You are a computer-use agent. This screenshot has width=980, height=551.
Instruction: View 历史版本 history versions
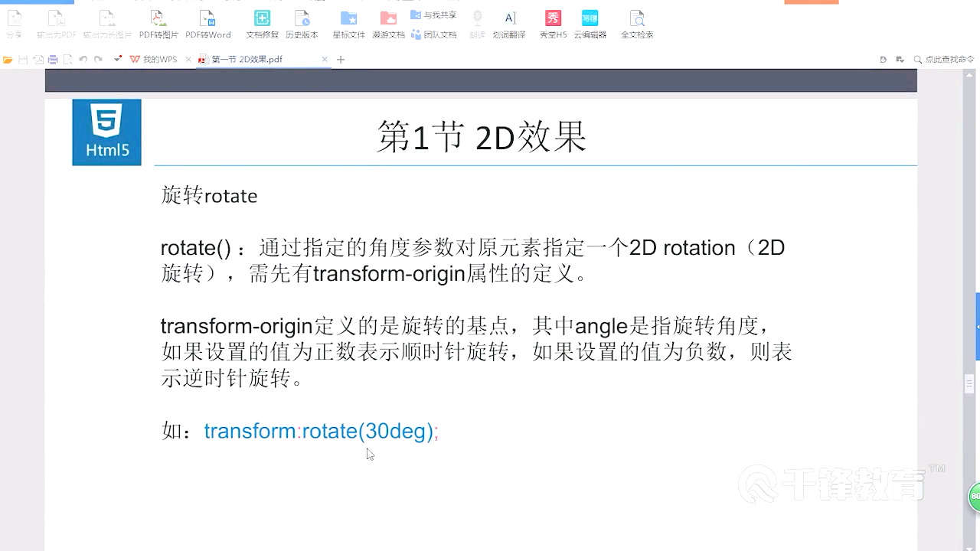(302, 19)
